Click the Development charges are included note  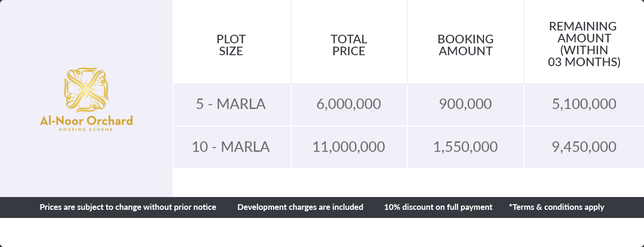(x=300, y=207)
